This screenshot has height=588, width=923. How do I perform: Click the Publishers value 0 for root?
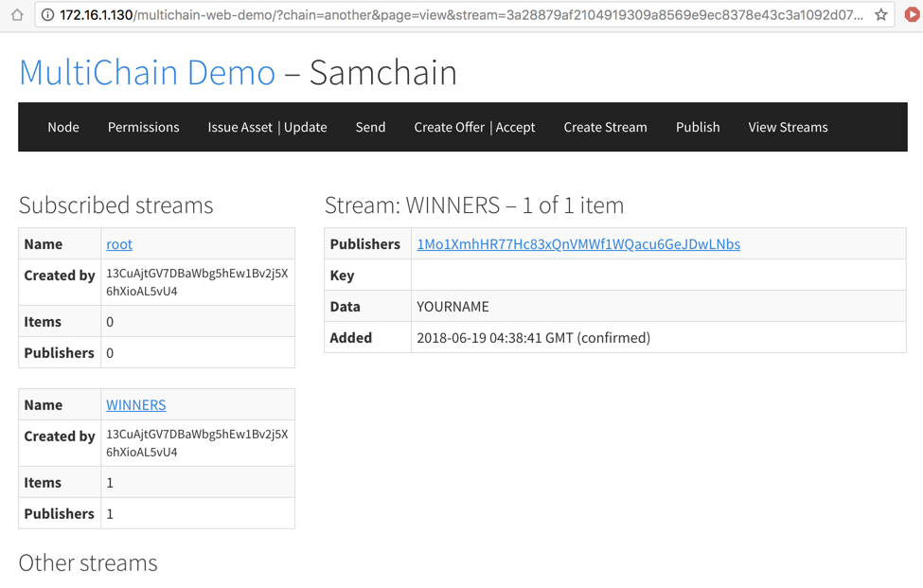110,353
